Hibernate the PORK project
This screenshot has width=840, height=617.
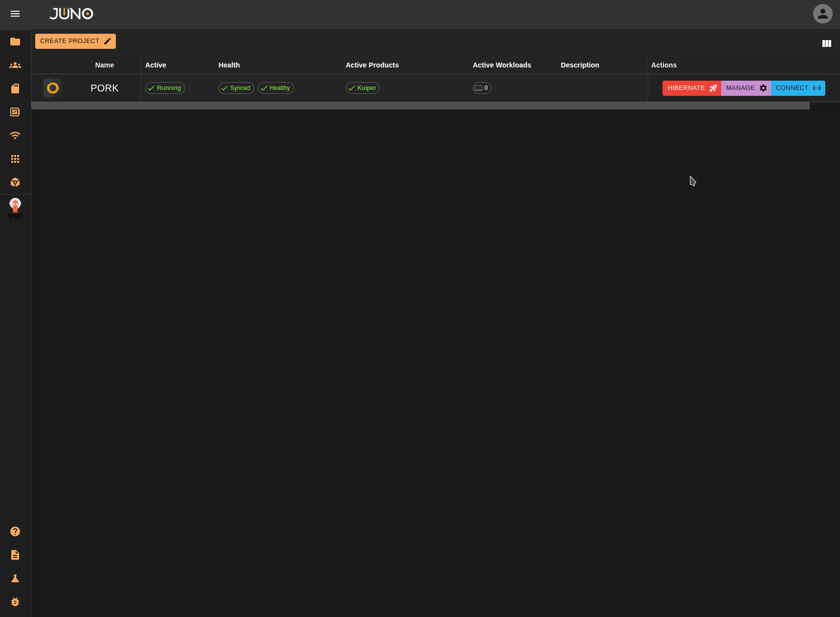pyautogui.click(x=691, y=88)
